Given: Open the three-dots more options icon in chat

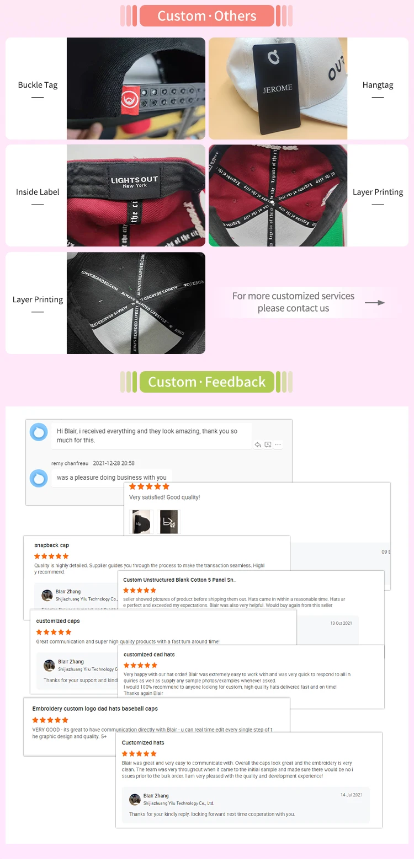Looking at the screenshot, I should (278, 444).
